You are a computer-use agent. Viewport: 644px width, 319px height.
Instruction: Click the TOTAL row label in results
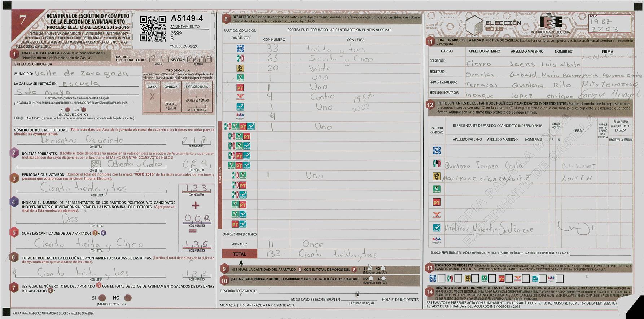[239, 254]
